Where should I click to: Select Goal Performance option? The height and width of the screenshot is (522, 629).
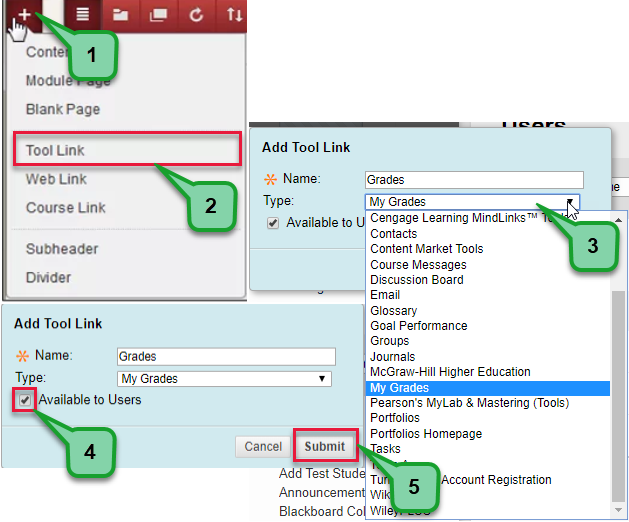[x=419, y=325]
